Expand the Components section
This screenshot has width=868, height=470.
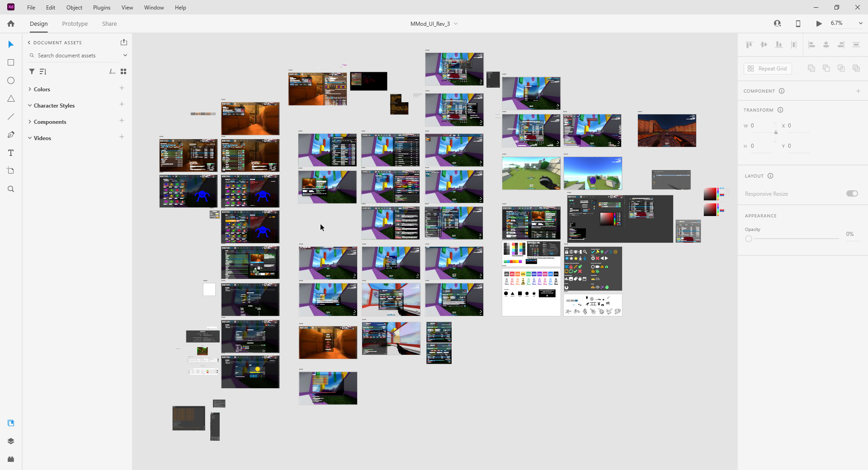(30, 122)
